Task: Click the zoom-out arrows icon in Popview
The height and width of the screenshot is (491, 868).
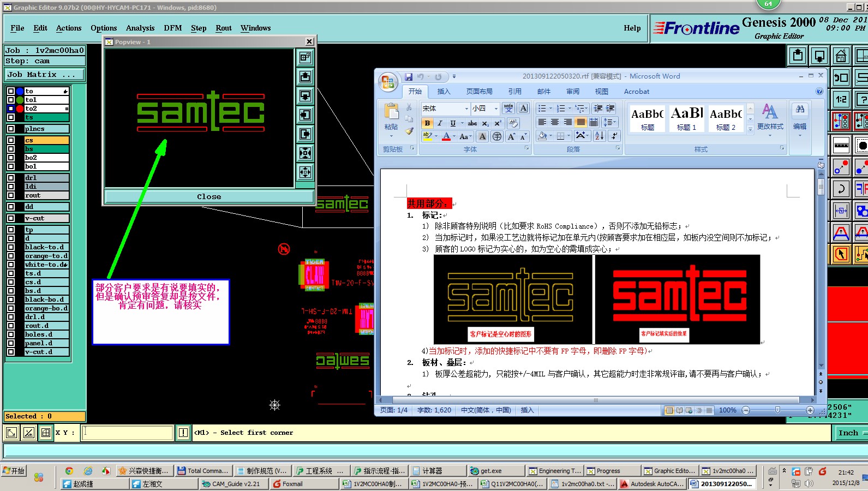Action: point(305,172)
